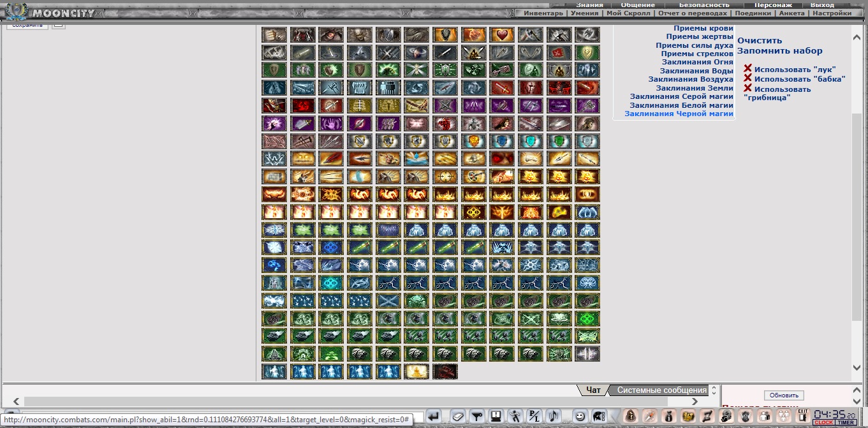Open the money bag icon

click(669, 417)
